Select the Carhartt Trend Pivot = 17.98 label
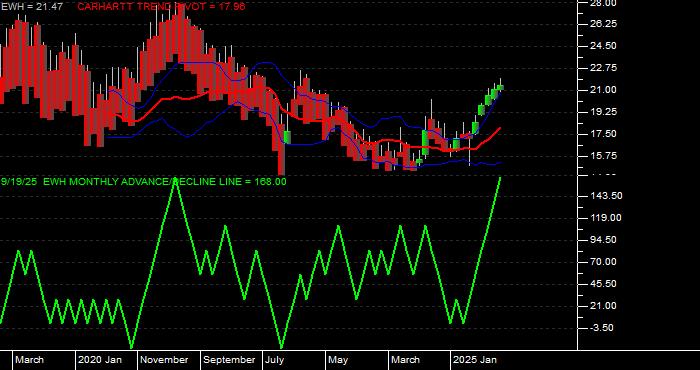This screenshot has height=370, width=700. coord(161,7)
